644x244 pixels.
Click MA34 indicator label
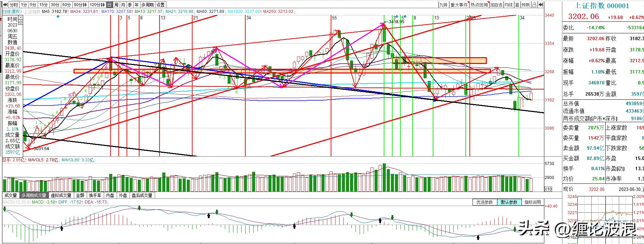85,12
